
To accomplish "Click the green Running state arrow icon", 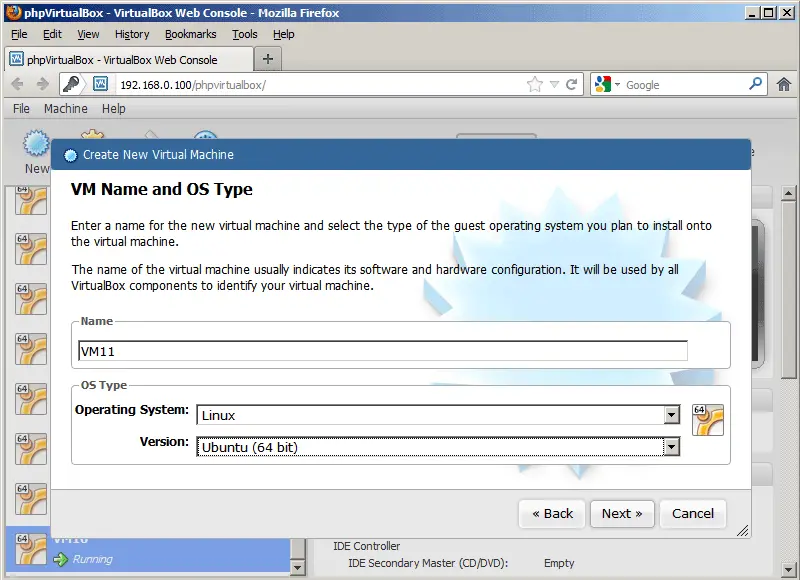I will tap(61, 560).
